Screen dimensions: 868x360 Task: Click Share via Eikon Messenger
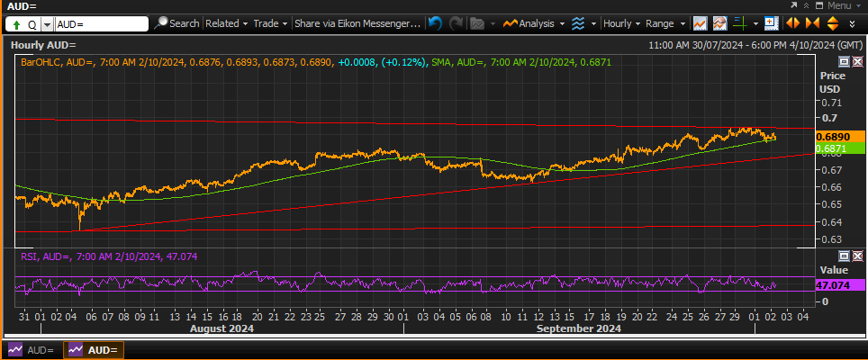click(x=357, y=23)
